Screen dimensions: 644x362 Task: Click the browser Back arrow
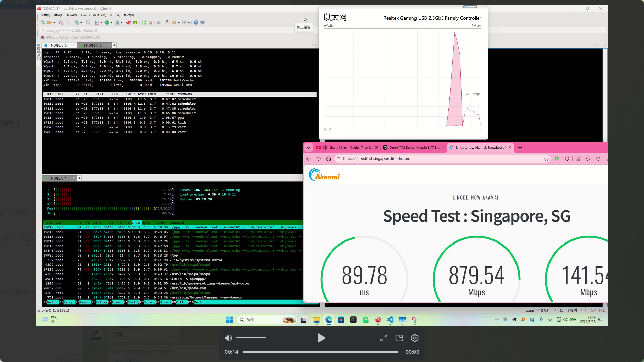point(308,159)
